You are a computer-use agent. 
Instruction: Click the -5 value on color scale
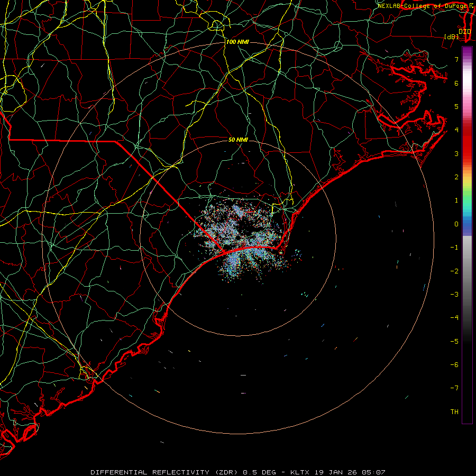pos(454,341)
